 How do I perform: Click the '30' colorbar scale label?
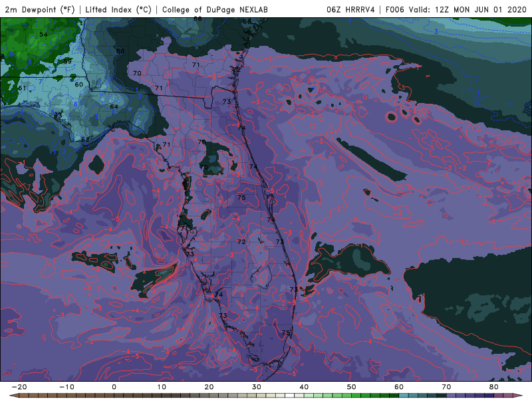click(x=257, y=387)
